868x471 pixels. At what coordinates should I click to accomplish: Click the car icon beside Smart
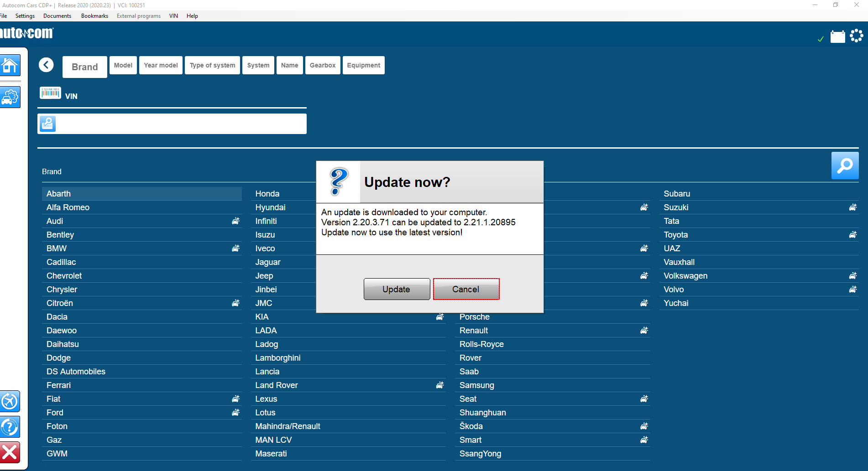(x=644, y=440)
